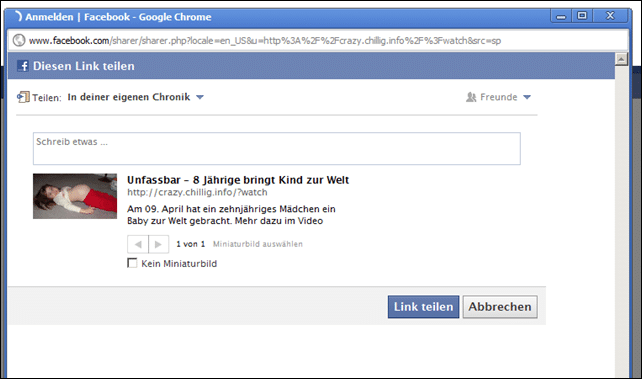Click the shared post thumbnail image
The image size is (642, 379).
click(x=75, y=196)
